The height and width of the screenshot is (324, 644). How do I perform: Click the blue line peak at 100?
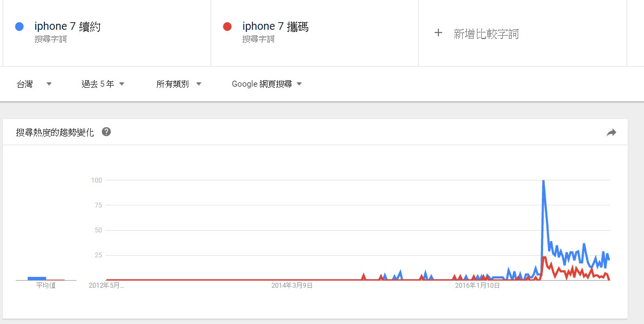pyautogui.click(x=543, y=181)
